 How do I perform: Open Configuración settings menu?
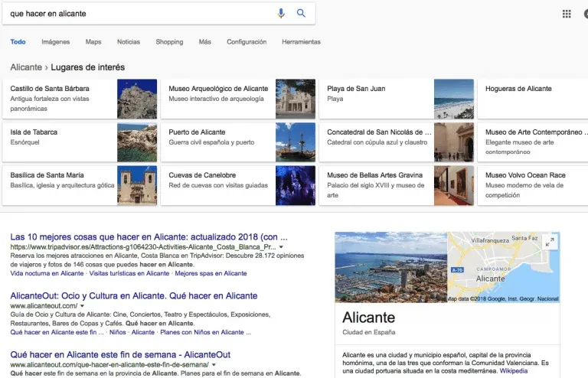[x=247, y=42]
